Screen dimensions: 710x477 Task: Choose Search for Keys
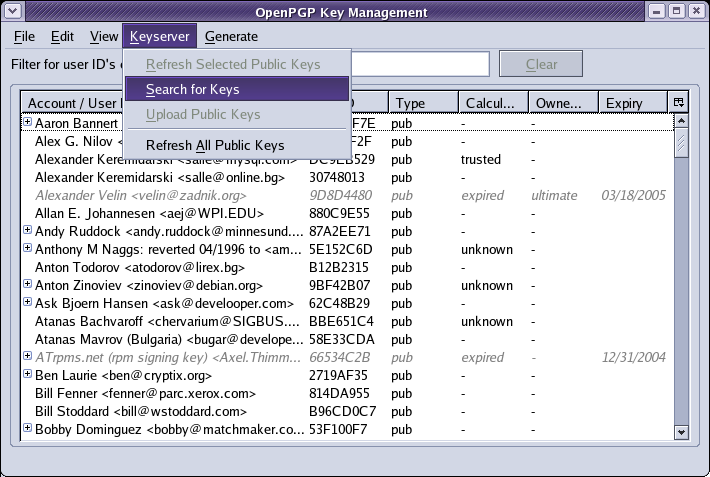(237, 89)
